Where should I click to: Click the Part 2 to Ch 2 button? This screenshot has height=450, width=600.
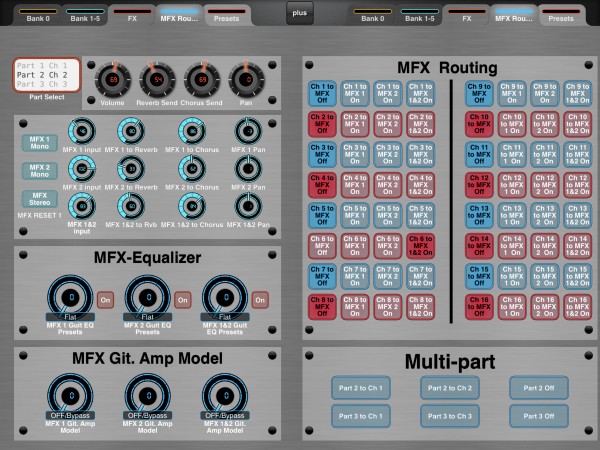(x=450, y=388)
